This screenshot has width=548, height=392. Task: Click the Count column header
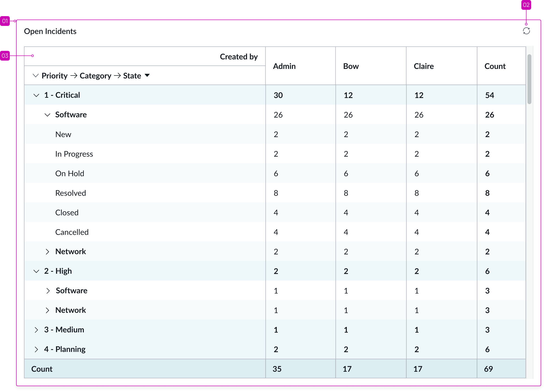coord(495,66)
